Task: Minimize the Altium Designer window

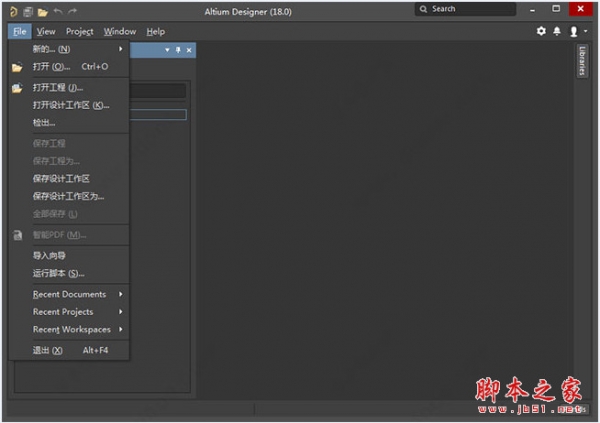Action: click(532, 10)
